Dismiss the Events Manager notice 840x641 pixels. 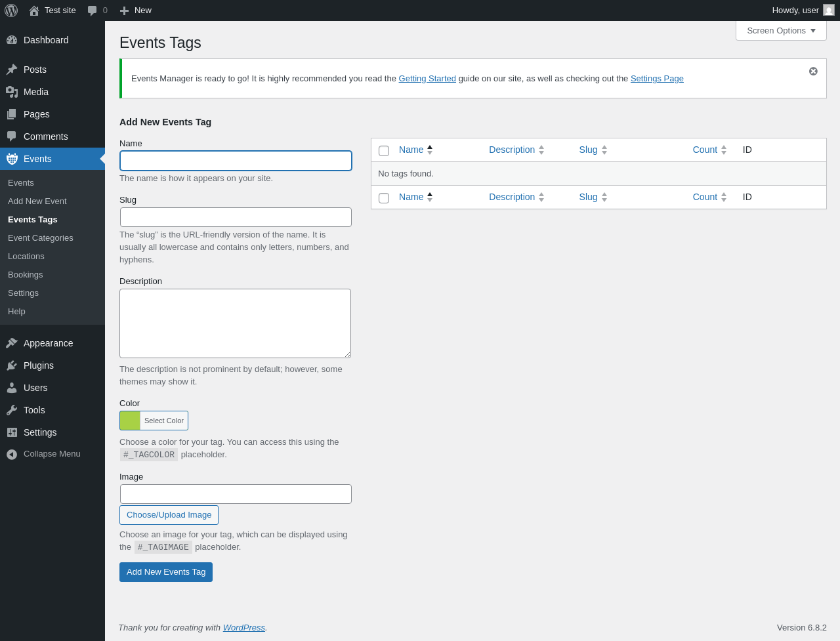[813, 72]
